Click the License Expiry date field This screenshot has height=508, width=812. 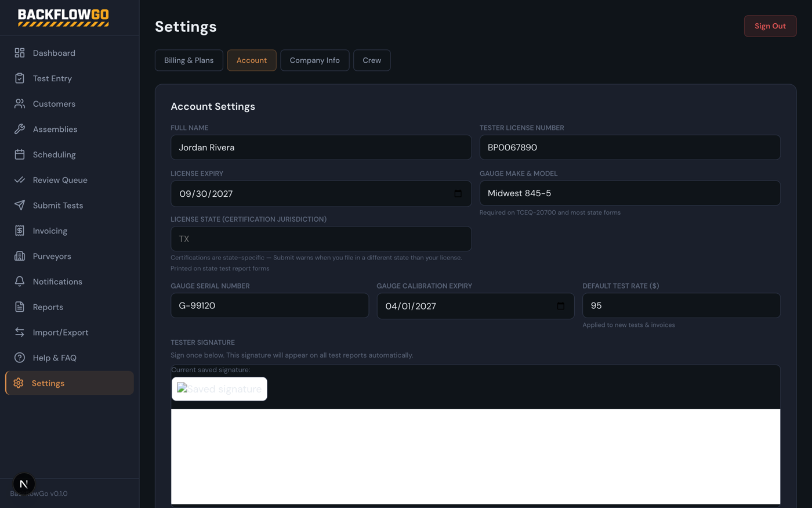tap(321, 193)
